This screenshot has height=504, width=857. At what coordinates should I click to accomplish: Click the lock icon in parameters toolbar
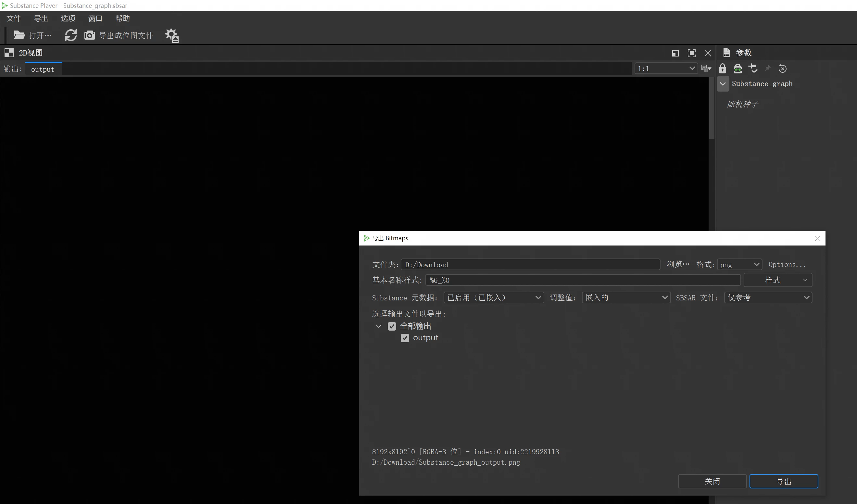[x=722, y=69]
